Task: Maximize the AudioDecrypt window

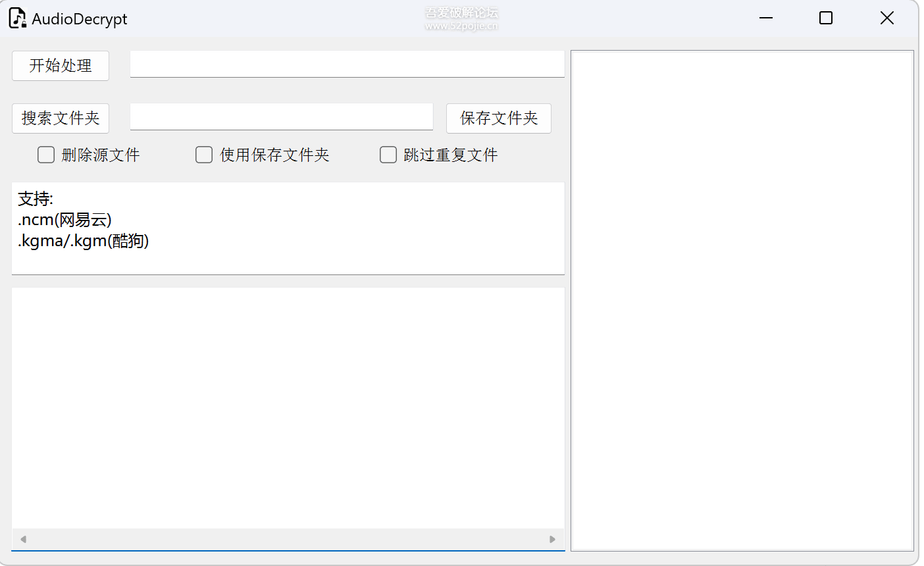Action: click(x=825, y=18)
